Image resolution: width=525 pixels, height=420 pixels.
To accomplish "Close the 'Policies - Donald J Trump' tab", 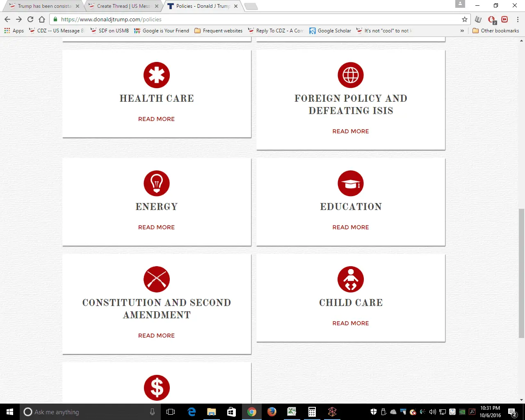I will point(236,6).
